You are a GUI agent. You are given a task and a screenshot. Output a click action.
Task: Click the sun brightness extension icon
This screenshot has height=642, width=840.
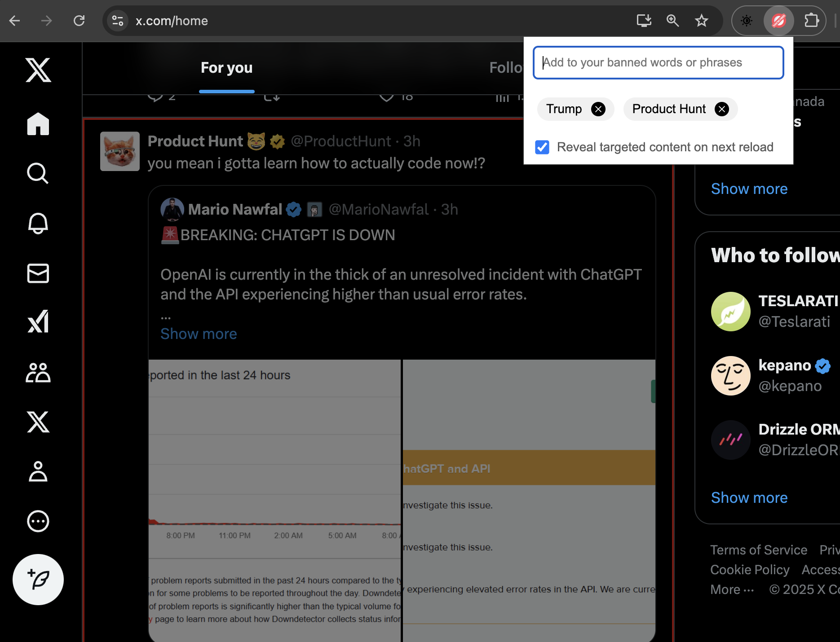[747, 21]
